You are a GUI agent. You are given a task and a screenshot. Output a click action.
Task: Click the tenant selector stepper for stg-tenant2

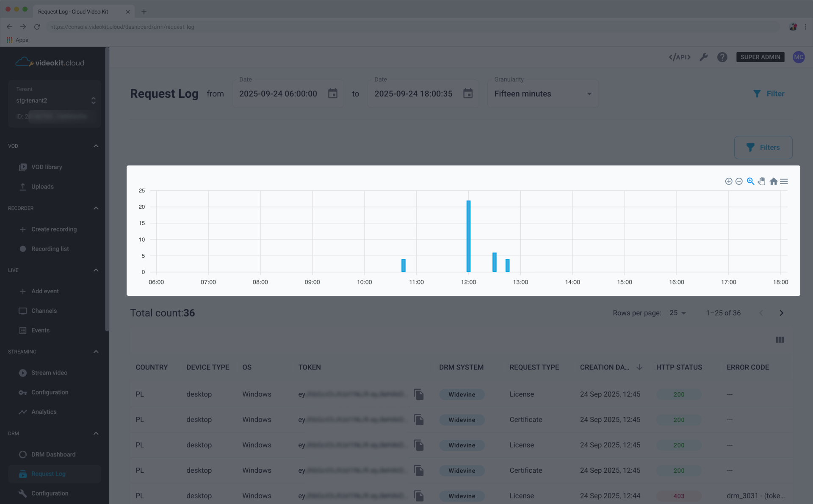(x=93, y=100)
